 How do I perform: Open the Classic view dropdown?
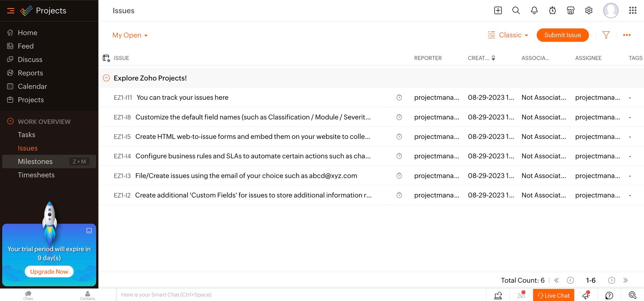point(508,35)
